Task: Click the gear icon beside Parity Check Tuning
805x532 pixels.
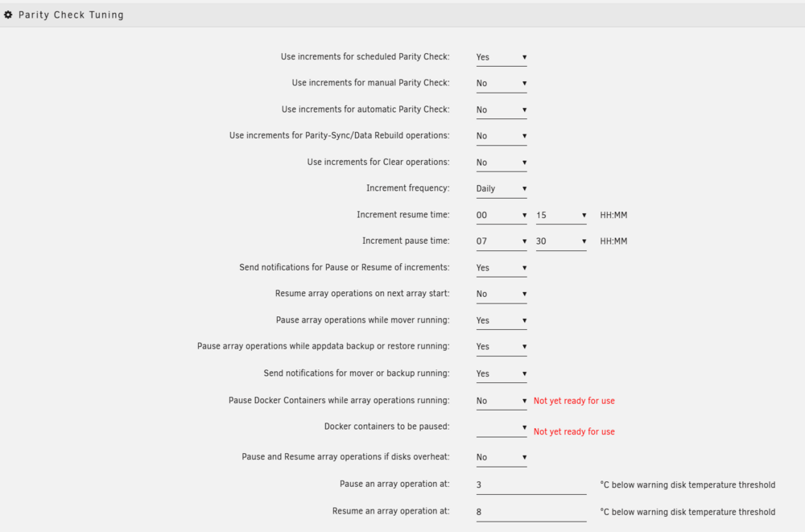Action: [8, 15]
